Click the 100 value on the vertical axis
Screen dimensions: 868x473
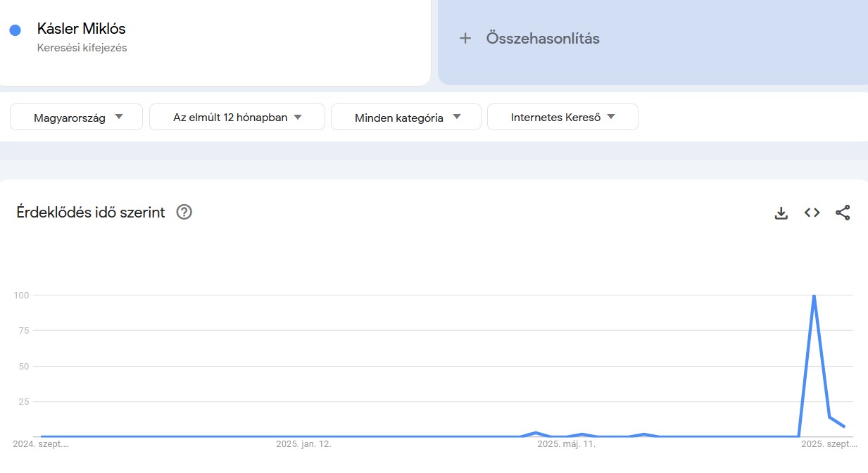(23, 295)
